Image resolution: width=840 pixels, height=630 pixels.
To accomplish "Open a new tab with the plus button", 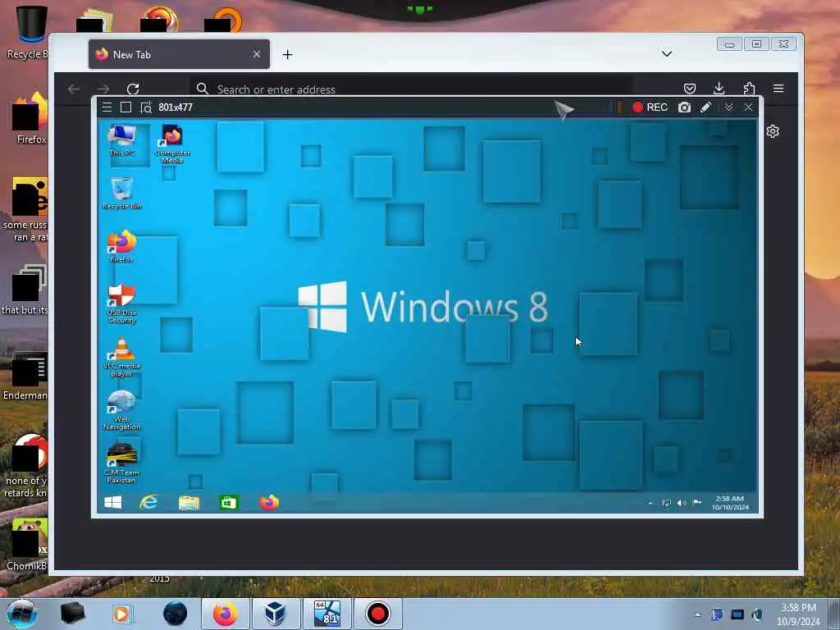I will point(288,55).
